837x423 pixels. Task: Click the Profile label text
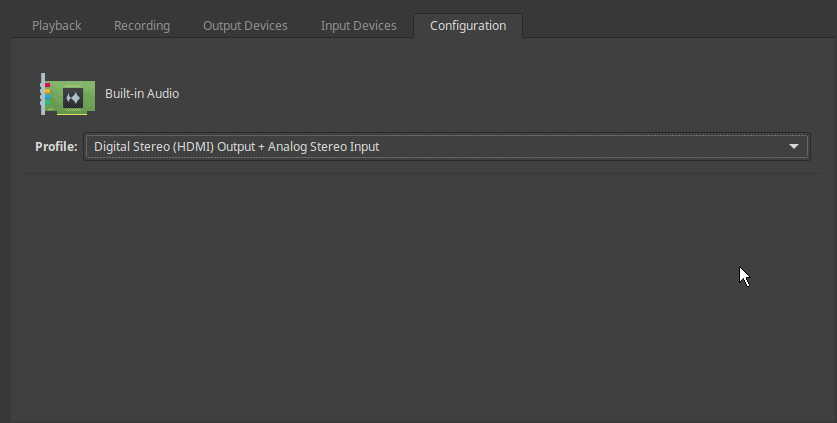point(56,146)
